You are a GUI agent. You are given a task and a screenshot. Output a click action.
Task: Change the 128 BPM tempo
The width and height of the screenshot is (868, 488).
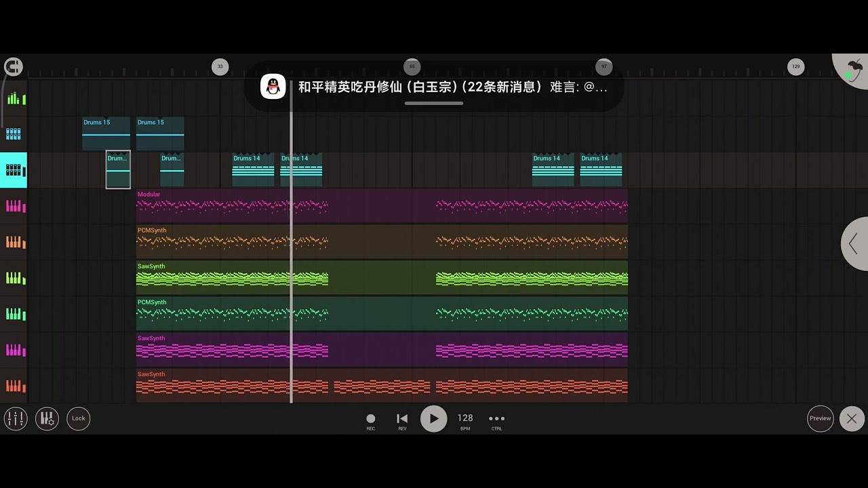465,421
